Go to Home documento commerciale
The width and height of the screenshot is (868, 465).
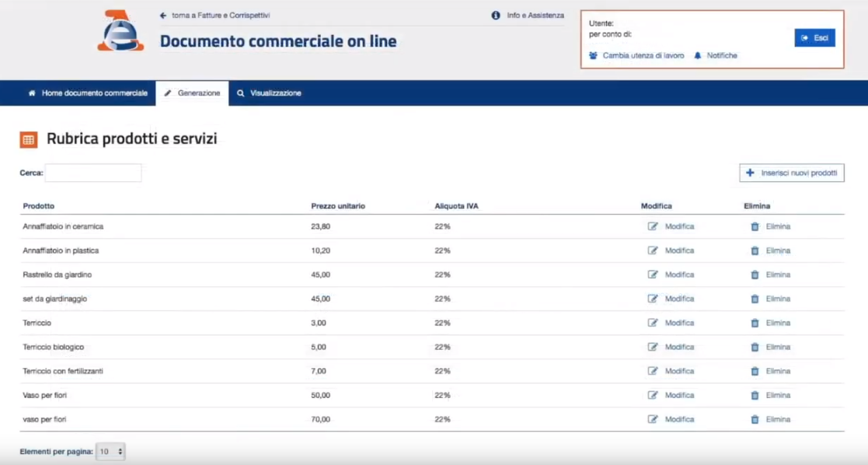(87, 93)
